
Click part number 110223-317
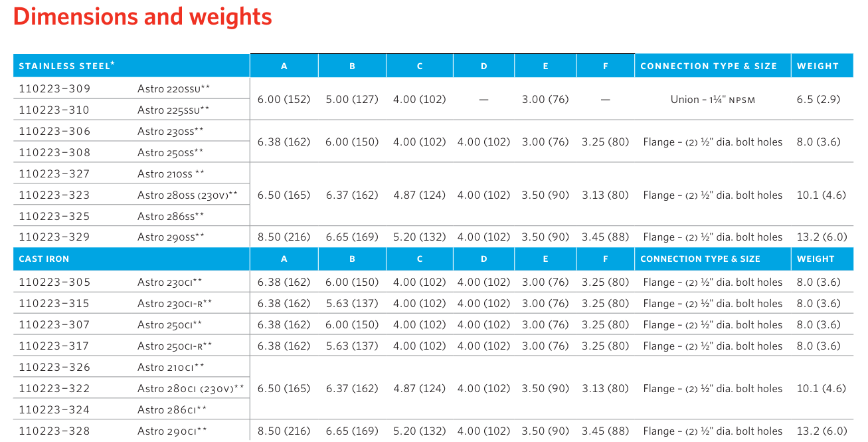(x=54, y=346)
